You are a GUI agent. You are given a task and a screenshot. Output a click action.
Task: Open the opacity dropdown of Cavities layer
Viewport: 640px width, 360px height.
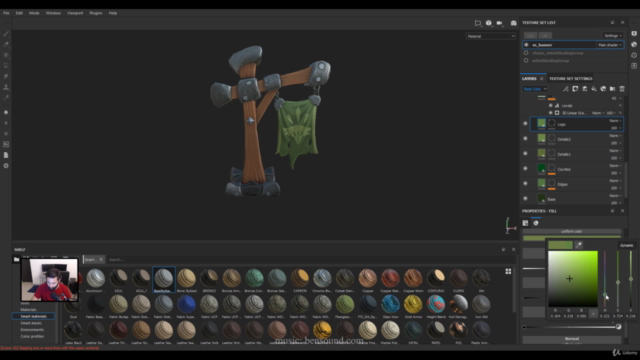(x=616, y=173)
